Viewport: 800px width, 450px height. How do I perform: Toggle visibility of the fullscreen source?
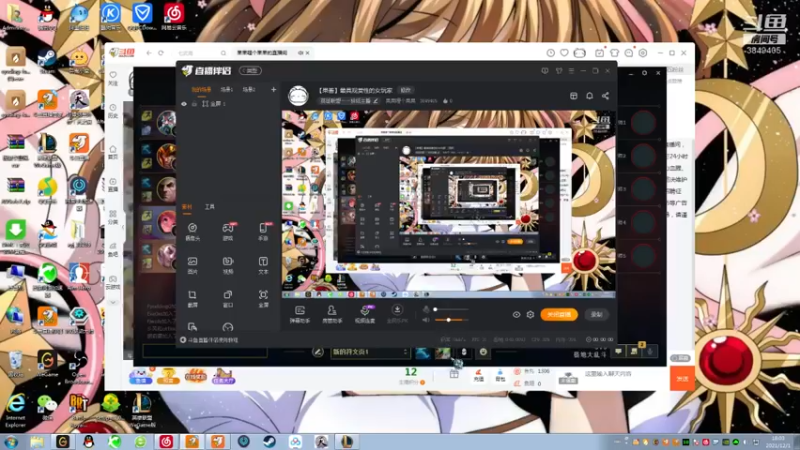pyautogui.click(x=184, y=104)
